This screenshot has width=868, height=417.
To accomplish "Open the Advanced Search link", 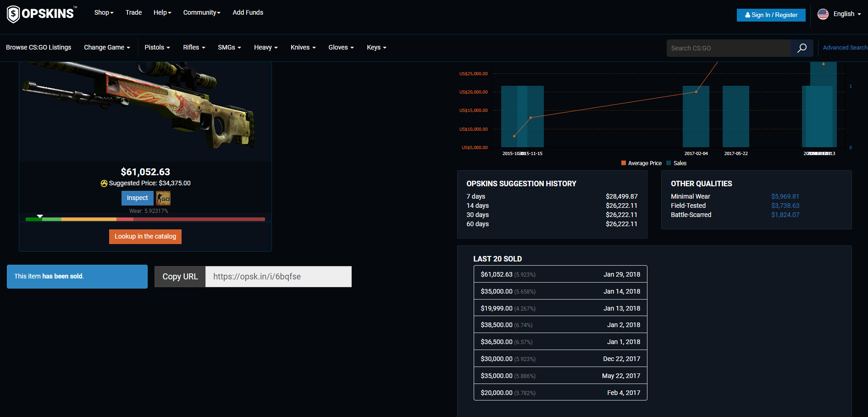I will click(x=845, y=48).
